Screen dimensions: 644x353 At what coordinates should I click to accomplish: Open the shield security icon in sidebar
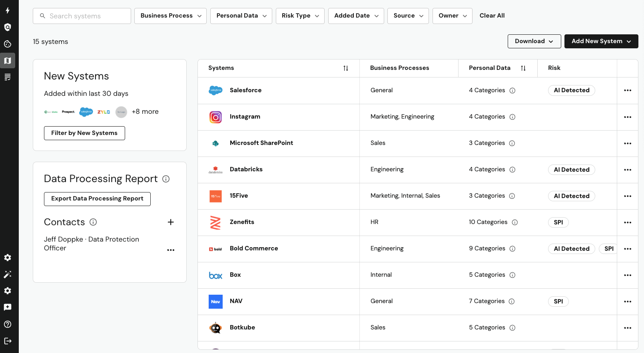pyautogui.click(x=8, y=27)
